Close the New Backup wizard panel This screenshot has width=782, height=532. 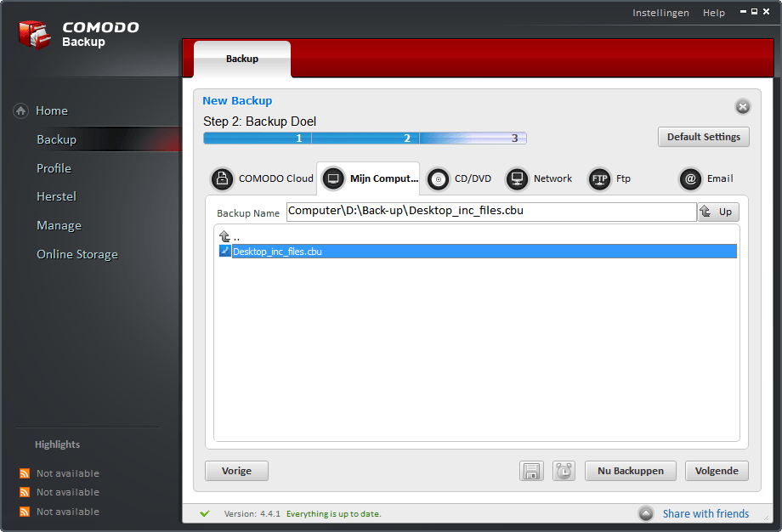[743, 107]
